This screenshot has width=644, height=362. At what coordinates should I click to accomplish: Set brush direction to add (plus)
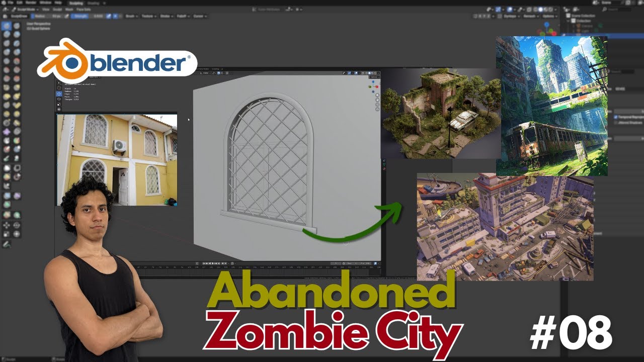coord(115,17)
